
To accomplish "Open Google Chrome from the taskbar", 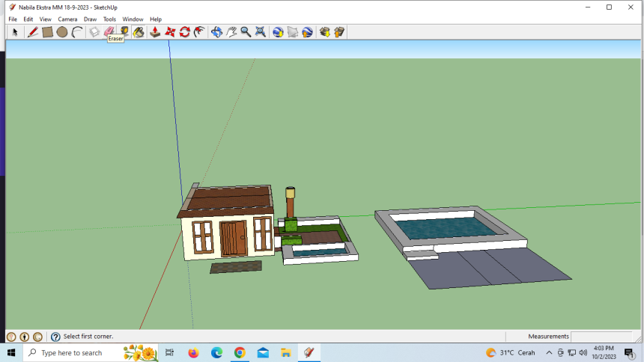I will [x=240, y=352].
